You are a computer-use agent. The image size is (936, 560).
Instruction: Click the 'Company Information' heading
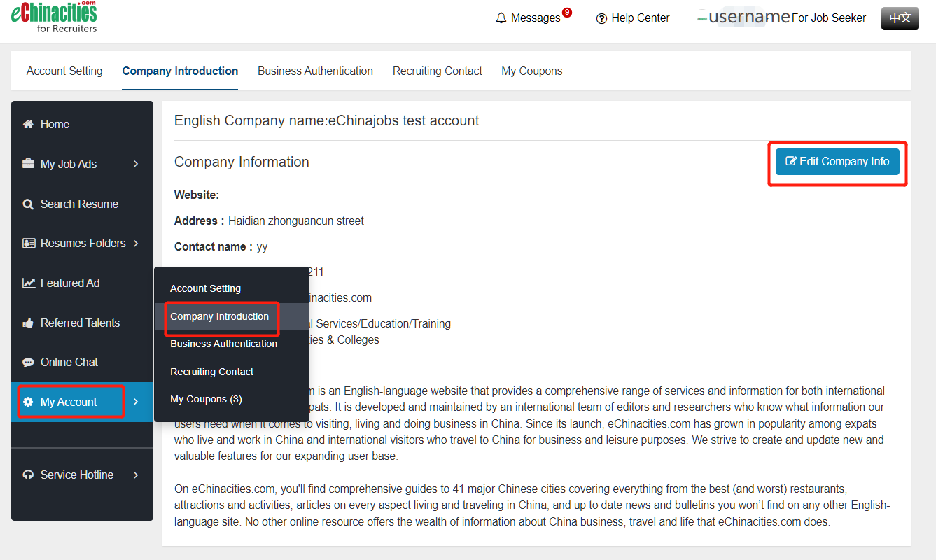point(242,162)
